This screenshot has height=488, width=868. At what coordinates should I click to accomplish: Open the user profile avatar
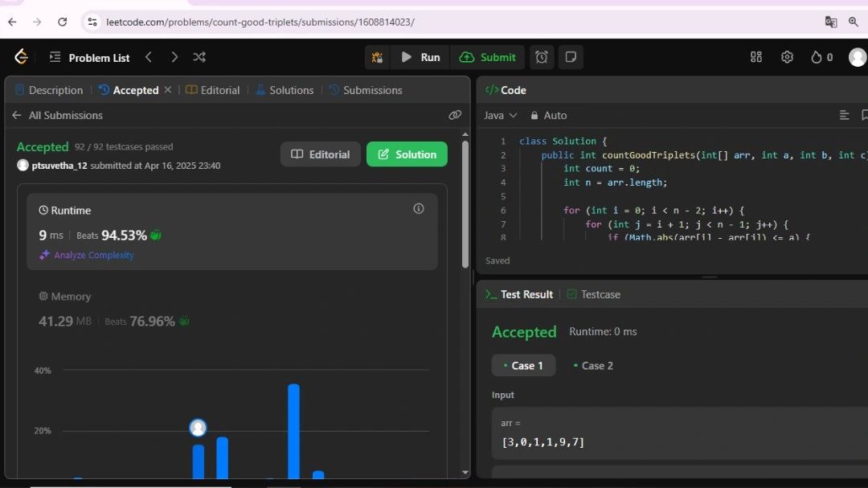[858, 57]
